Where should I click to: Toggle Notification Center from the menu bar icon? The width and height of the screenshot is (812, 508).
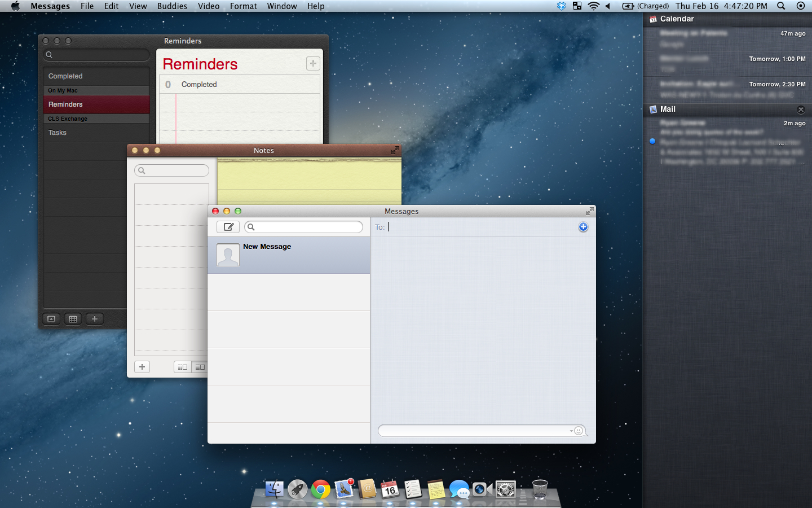801,6
